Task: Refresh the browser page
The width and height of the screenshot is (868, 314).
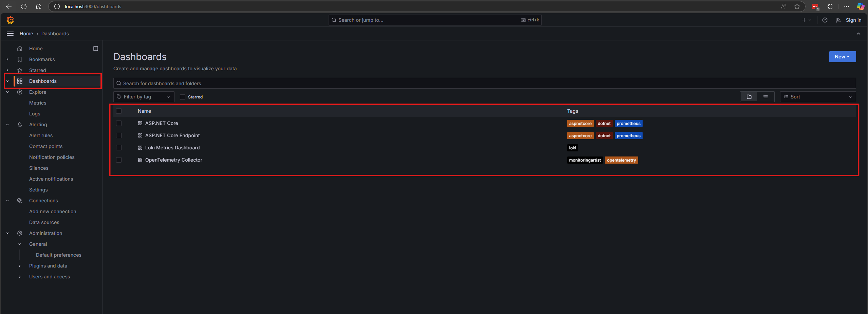Action: 24,6
